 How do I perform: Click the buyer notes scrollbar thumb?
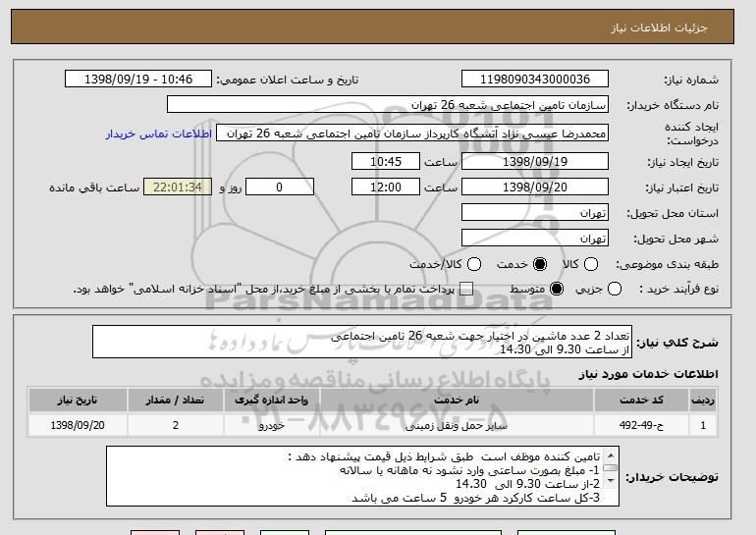point(610,468)
